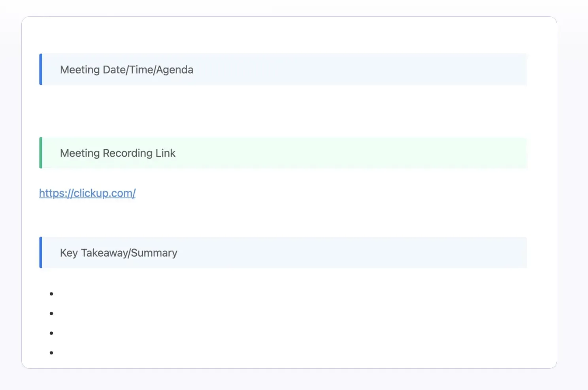Click the Meeting Date/Time/Agenda heading text
Screen dimensions: 588x390
coord(126,70)
